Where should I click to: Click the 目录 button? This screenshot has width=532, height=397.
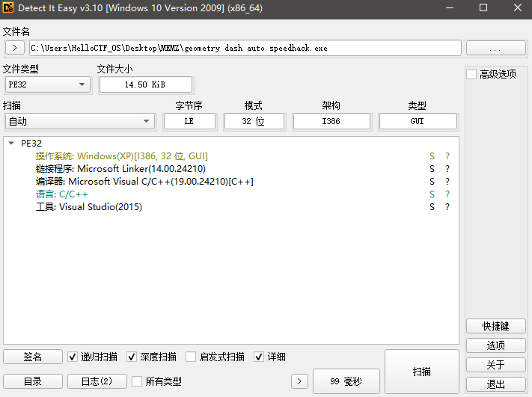tap(33, 381)
